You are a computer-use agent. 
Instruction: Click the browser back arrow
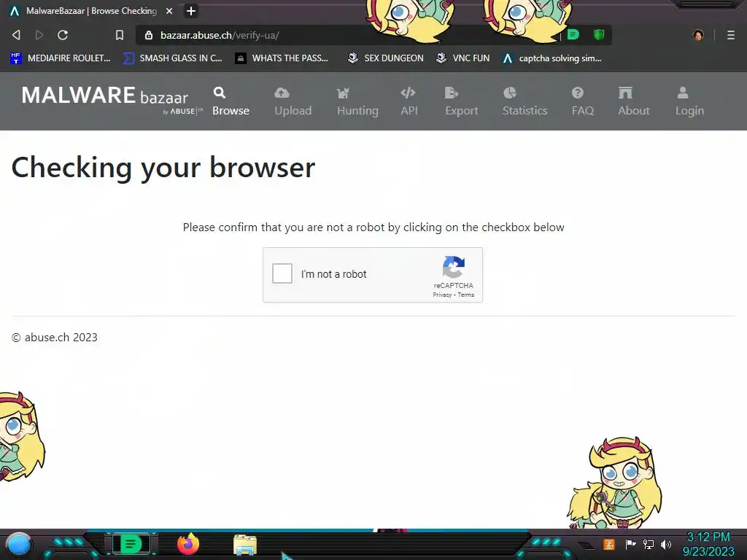click(16, 35)
